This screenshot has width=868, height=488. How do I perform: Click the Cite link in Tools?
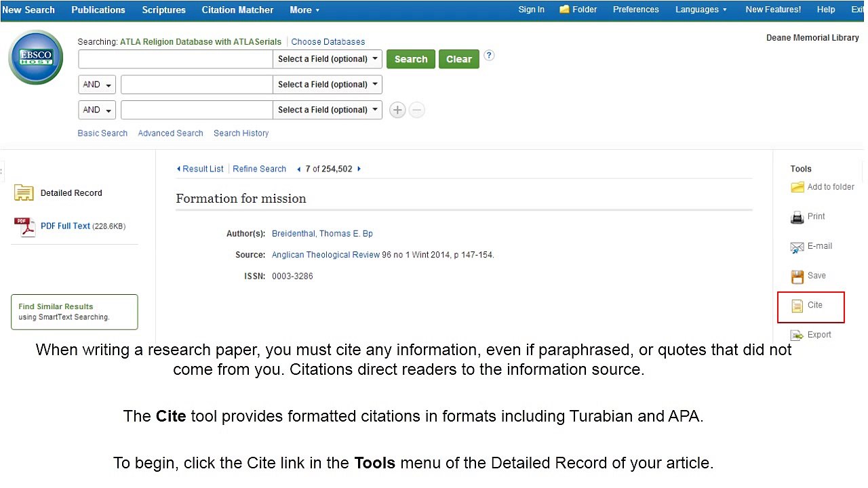815,305
